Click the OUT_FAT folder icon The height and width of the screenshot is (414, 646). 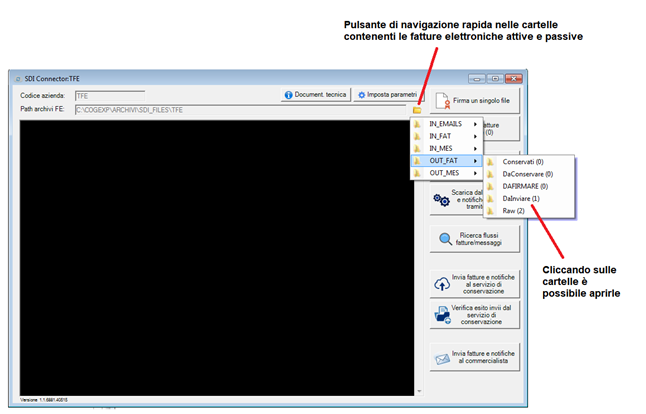point(417,161)
